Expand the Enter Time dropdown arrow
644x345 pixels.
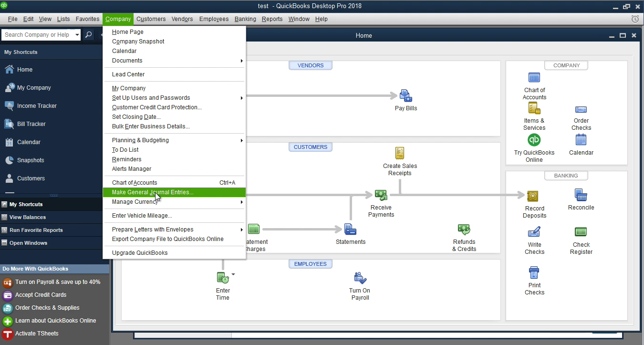[233, 274]
